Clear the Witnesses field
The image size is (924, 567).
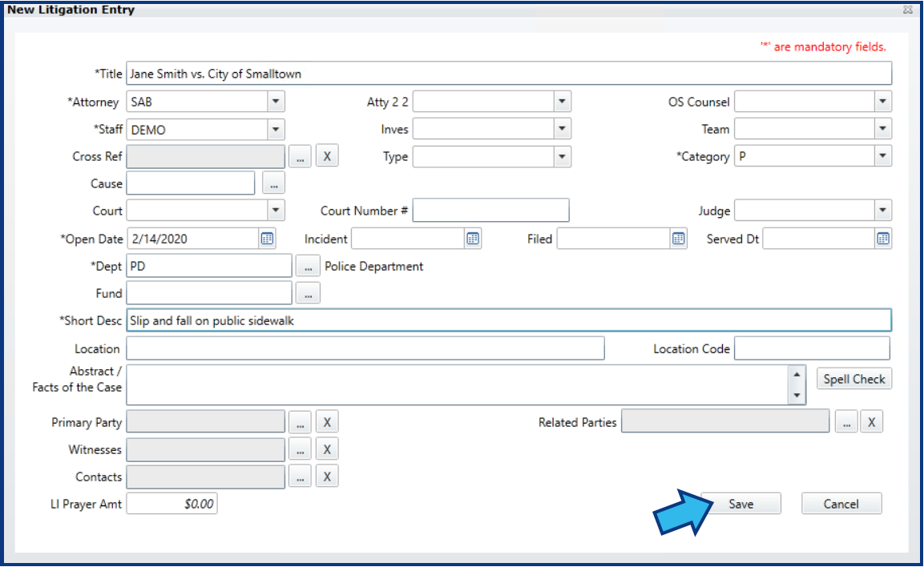click(x=327, y=450)
